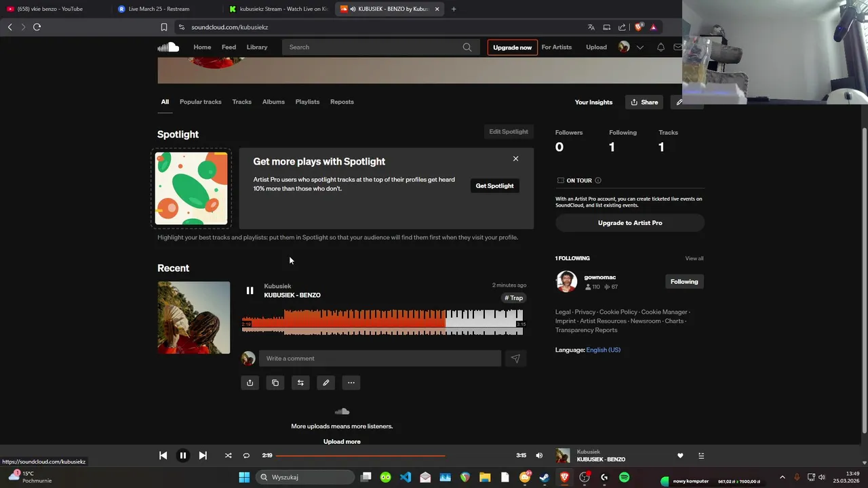
Task: Repost the BENZO track
Action: pos(300,383)
